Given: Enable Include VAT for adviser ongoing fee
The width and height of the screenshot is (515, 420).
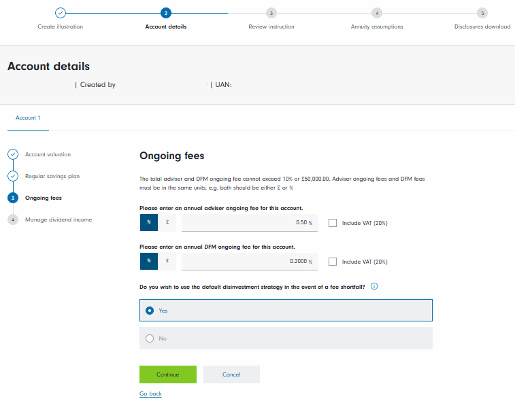Looking at the screenshot, I should tap(333, 223).
